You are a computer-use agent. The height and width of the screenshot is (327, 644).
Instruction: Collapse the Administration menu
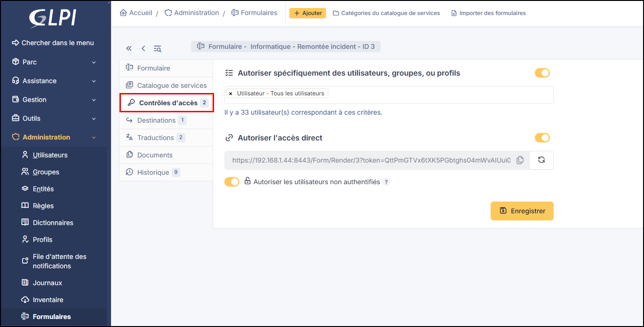pos(55,137)
